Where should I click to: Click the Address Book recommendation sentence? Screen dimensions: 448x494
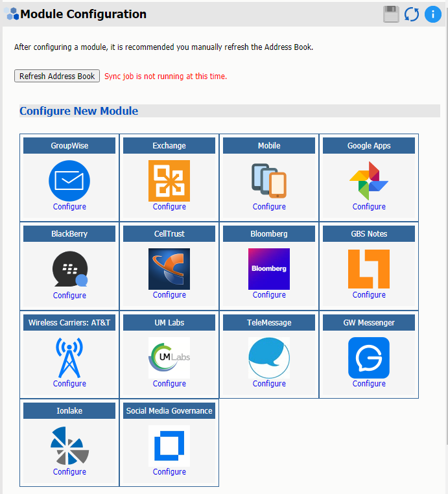[x=163, y=47]
